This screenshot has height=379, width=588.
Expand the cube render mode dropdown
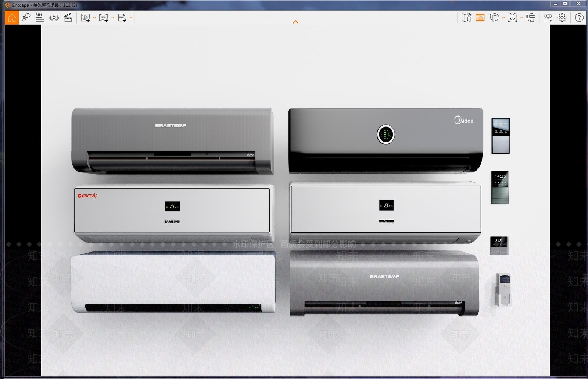point(503,18)
